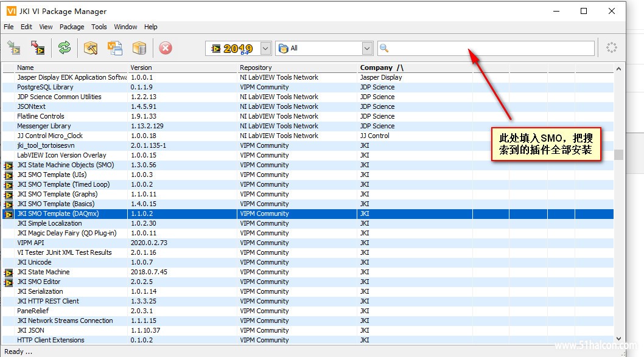
Task: Select the HTTP Client Extensions package
Action: tap(308, 340)
